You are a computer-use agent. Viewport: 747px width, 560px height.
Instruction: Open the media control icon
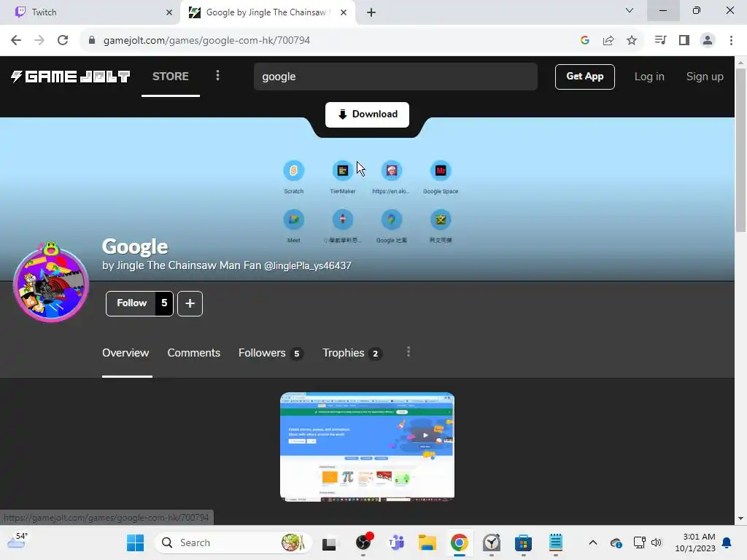(x=660, y=40)
